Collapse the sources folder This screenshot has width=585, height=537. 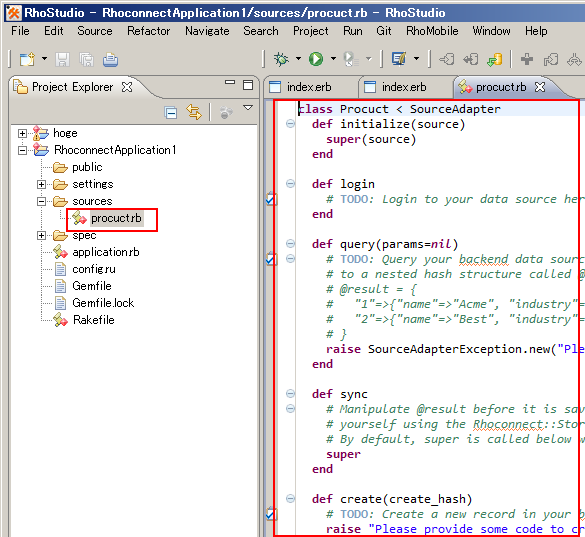point(41,202)
